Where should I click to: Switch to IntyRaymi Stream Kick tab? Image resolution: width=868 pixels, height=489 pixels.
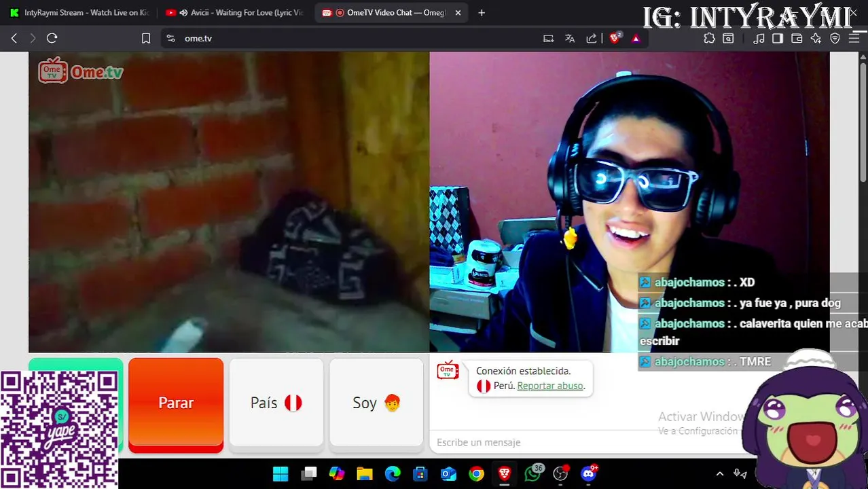79,12
